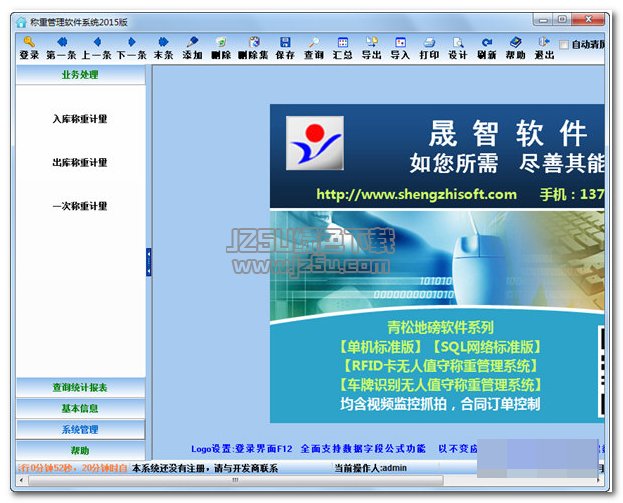The height and width of the screenshot is (503, 623).
Task: Import data with 导入
Action: [x=400, y=48]
